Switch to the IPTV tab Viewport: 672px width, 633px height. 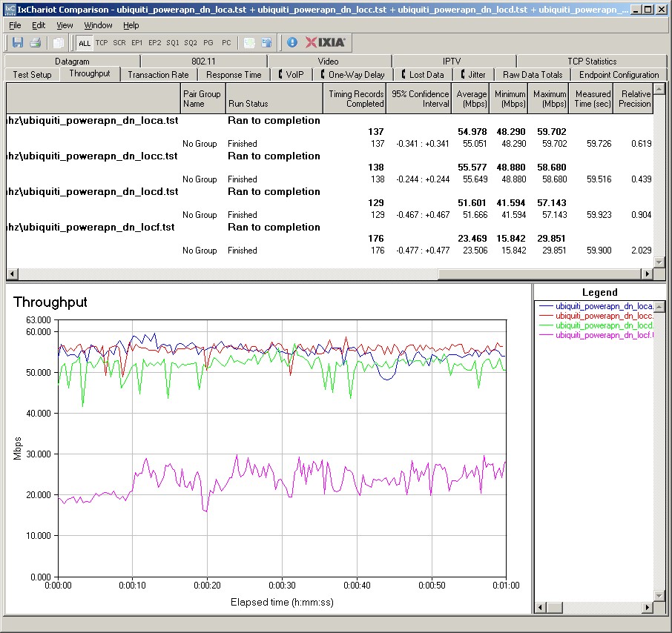click(452, 62)
